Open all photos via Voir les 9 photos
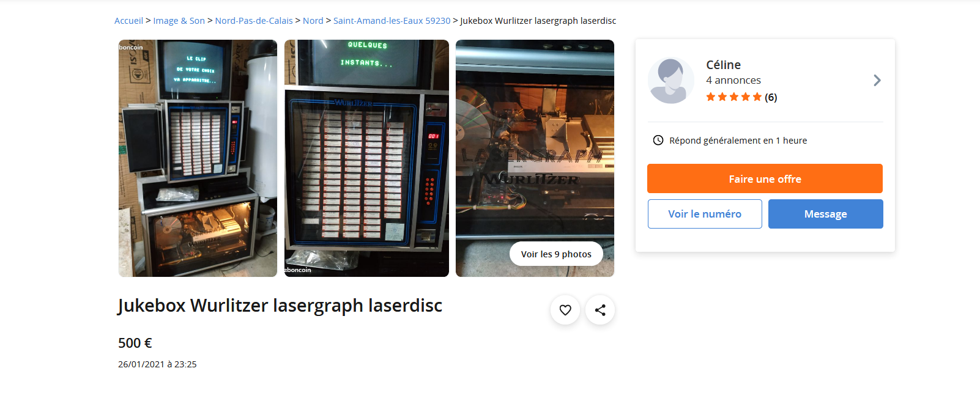 (556, 254)
